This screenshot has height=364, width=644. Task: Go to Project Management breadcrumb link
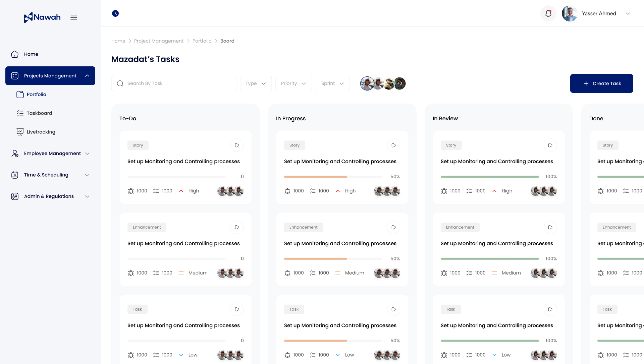[159, 41]
